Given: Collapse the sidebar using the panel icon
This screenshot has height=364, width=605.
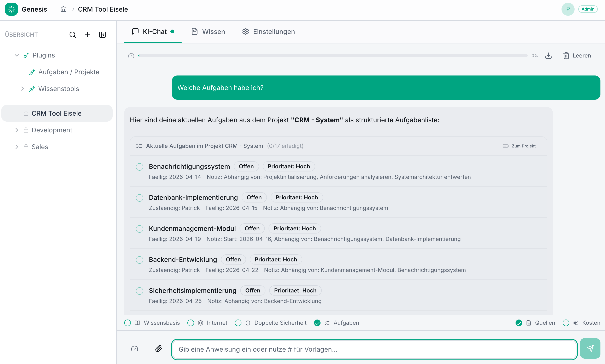Looking at the screenshot, I should coord(102,35).
